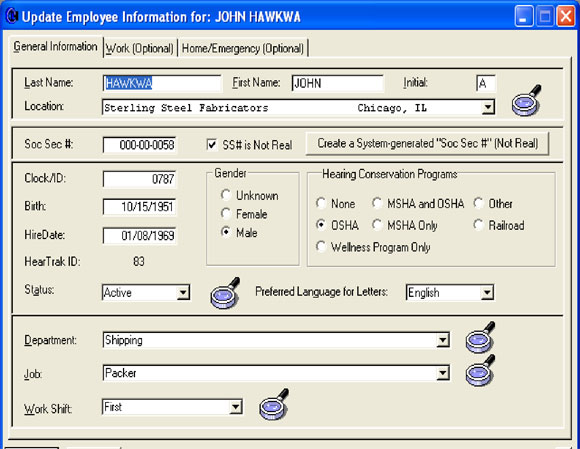Click the Clock/ID field showing 0787
Image resolution: width=580 pixels, height=449 pixels.
[139, 179]
